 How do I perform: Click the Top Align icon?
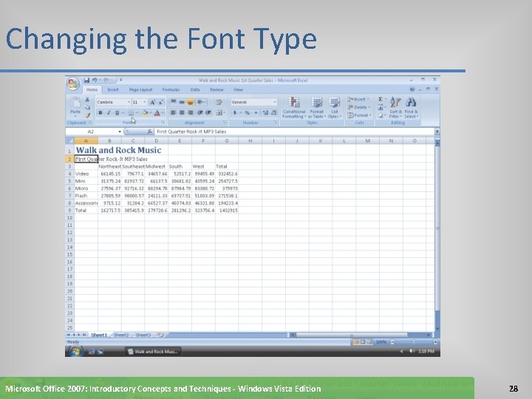[174, 102]
